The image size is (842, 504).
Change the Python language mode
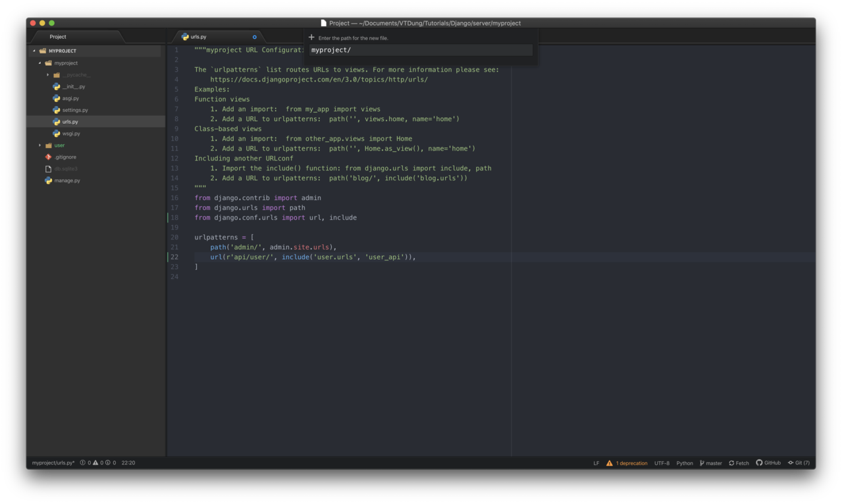[684, 463]
